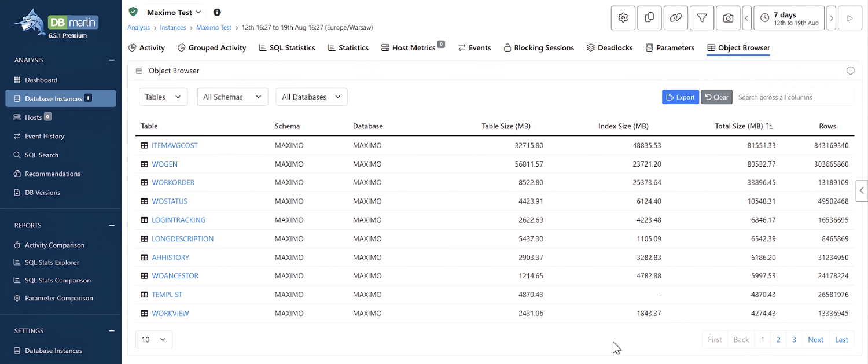Go to the Last page

[x=841, y=340]
